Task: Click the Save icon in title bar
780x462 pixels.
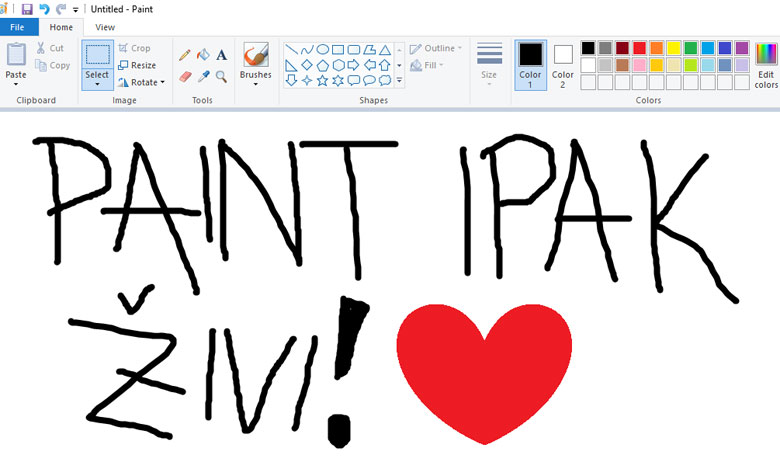Action: pyautogui.click(x=27, y=9)
